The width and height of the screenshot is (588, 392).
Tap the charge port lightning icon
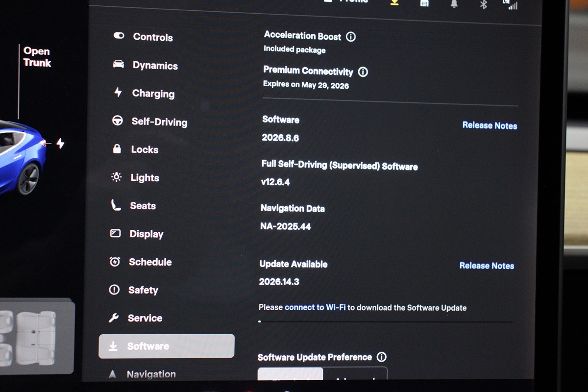pyautogui.click(x=60, y=143)
